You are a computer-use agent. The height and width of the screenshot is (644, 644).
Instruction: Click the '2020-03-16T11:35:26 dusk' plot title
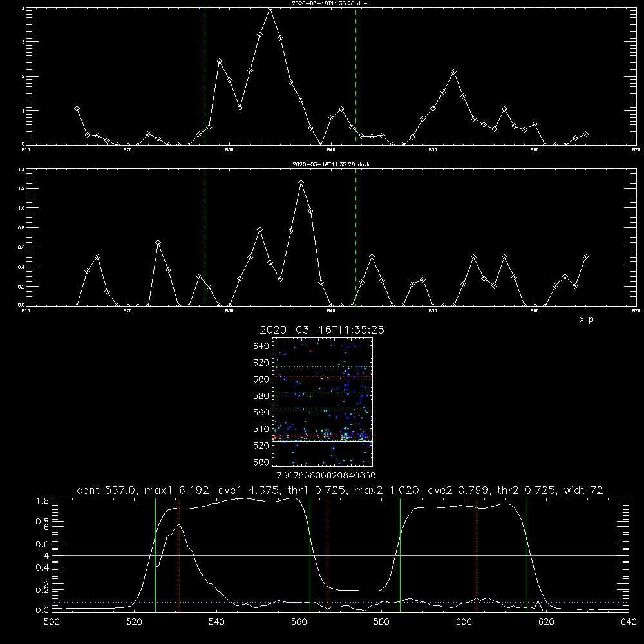tap(331, 164)
